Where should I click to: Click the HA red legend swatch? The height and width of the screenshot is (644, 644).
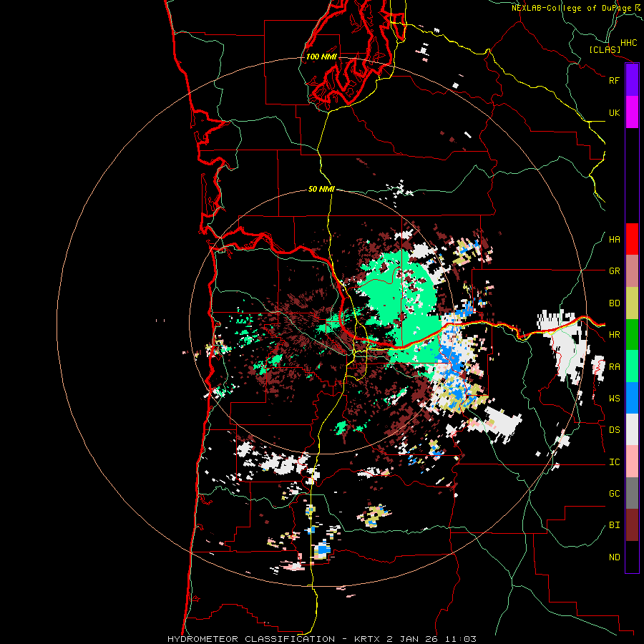pos(632,239)
